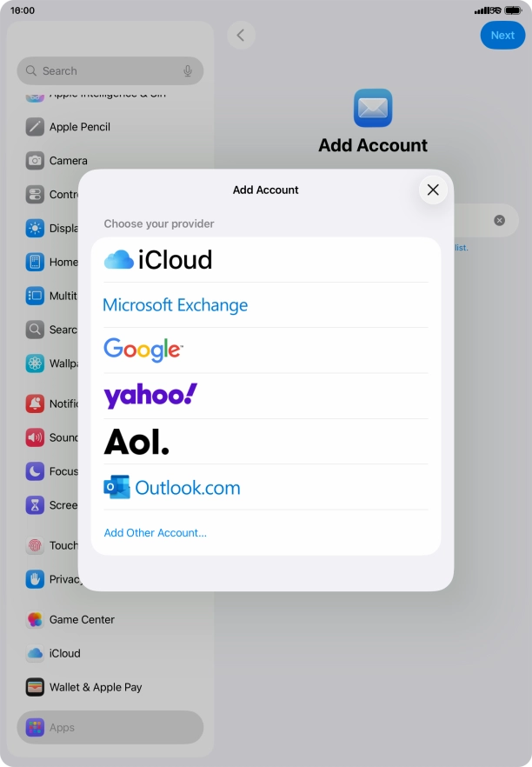Open Camera settings in sidebar

click(x=68, y=161)
